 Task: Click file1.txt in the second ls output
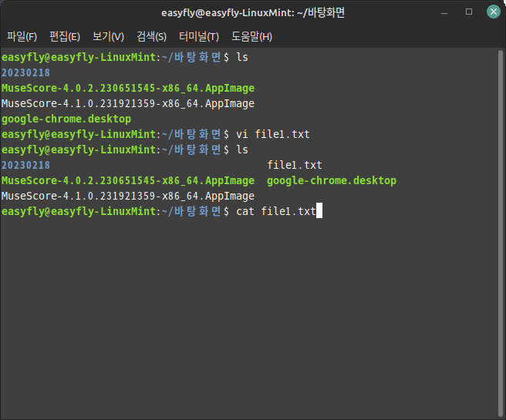pos(295,166)
